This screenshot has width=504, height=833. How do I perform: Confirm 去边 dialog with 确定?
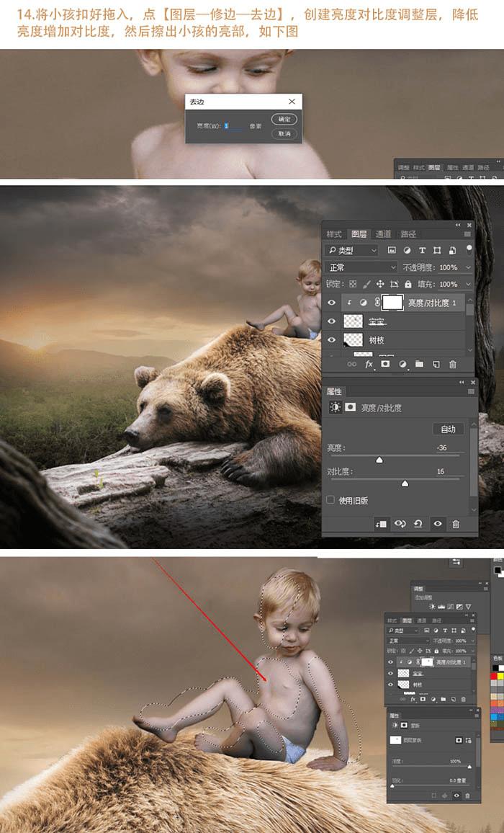(x=284, y=120)
